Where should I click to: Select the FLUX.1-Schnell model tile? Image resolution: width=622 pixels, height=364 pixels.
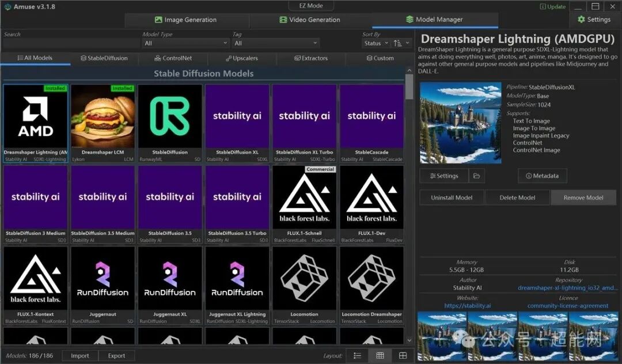305,204
